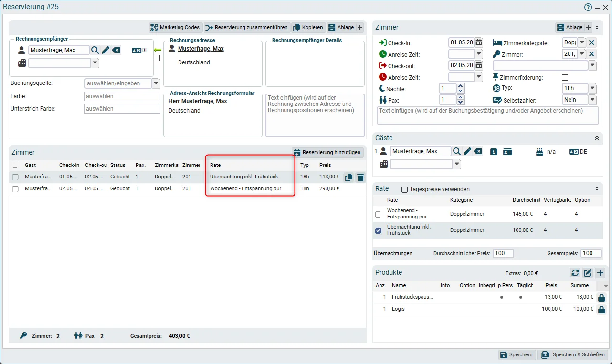Search for invoice recipient with magnifier icon
Screen dimensions: 612x364
pyautogui.click(x=95, y=50)
